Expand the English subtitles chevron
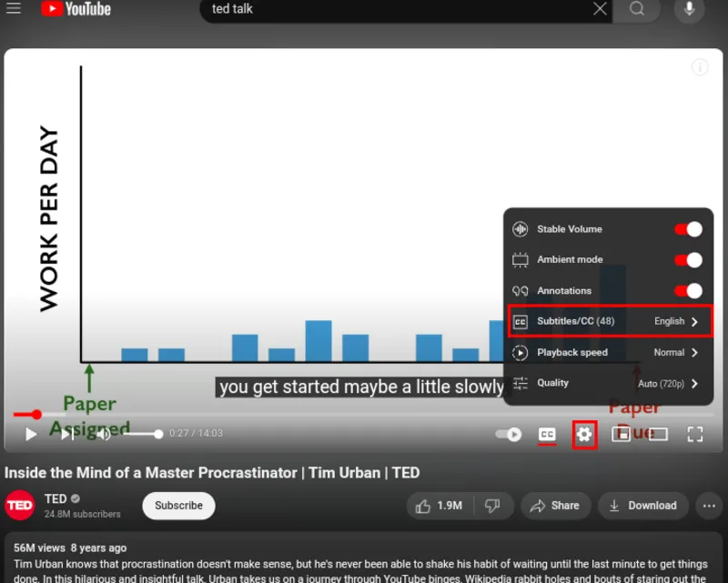 tap(694, 322)
